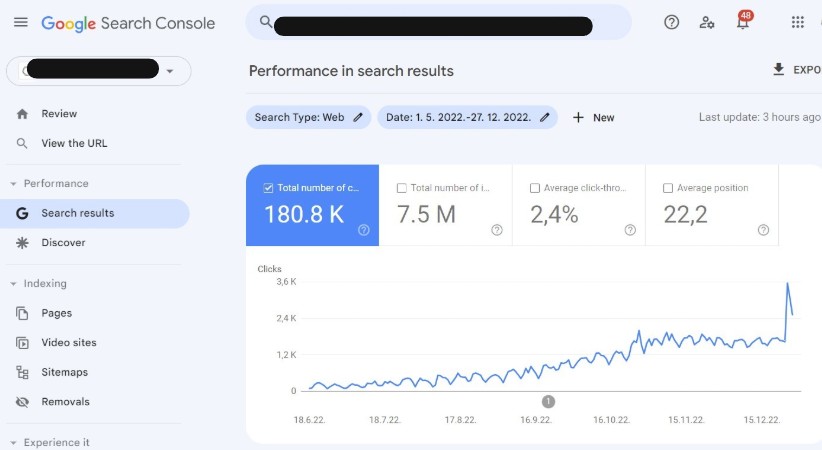The width and height of the screenshot is (822, 450).
Task: Uncheck Total number of clicks checkbox
Action: pyautogui.click(x=268, y=188)
